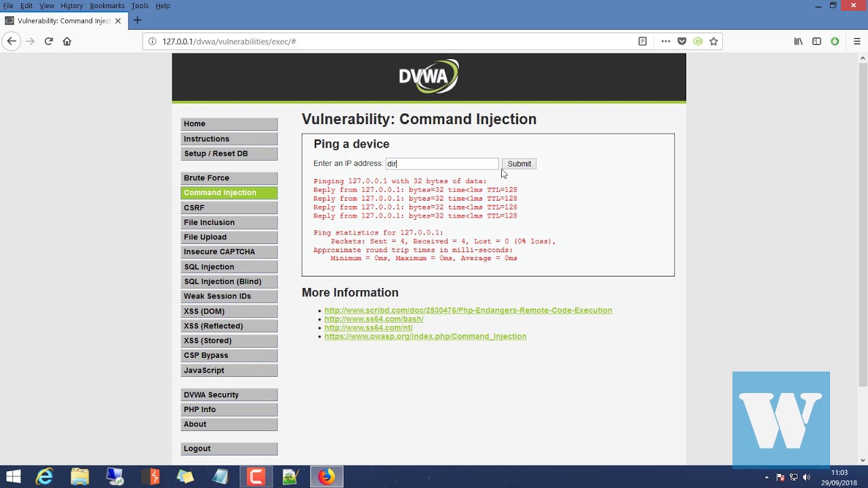
Task: Go to DVWA Home page
Action: [229, 124]
